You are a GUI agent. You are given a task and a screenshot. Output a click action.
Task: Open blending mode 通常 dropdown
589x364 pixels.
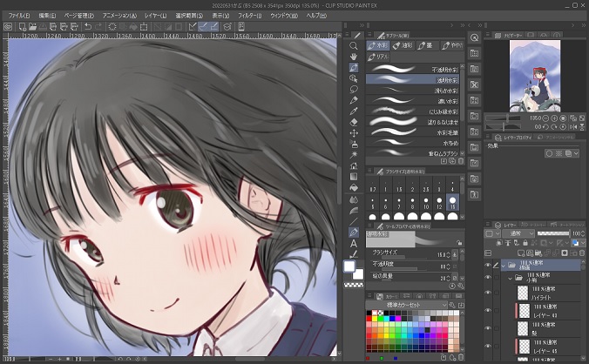point(518,233)
